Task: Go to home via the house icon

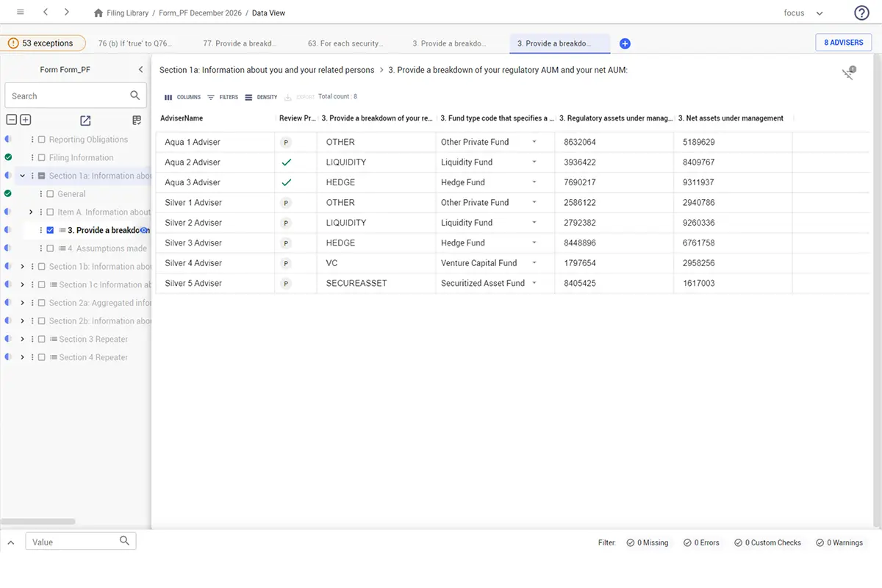Action: [98, 13]
